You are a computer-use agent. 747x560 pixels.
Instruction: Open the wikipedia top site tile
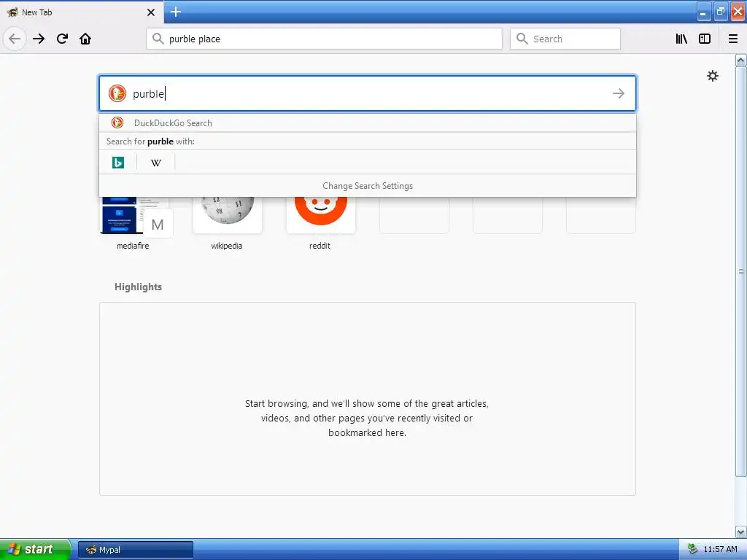pyautogui.click(x=228, y=215)
